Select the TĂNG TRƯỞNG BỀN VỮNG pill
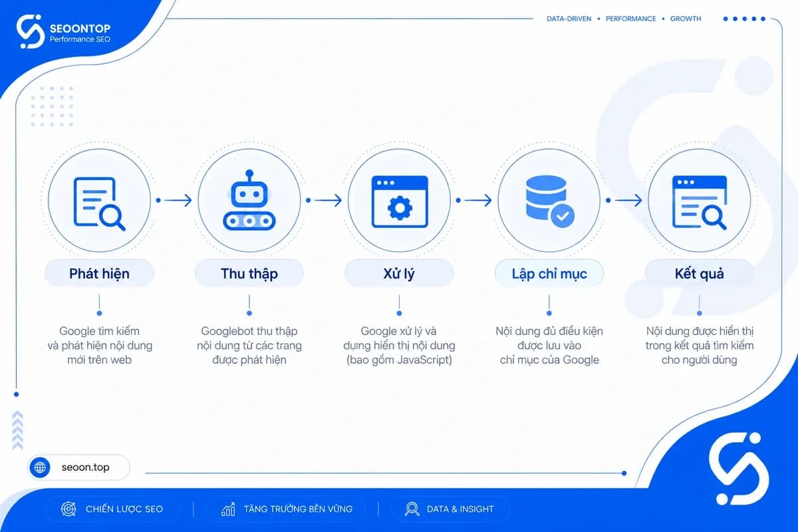 click(x=286, y=509)
